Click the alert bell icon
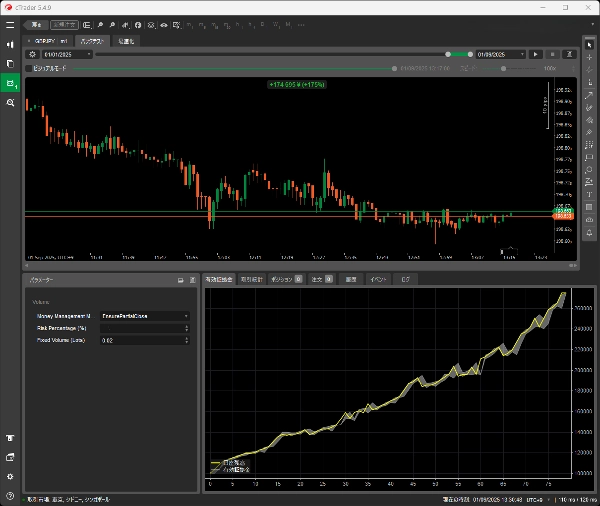This screenshot has width=600, height=506. [x=589, y=232]
